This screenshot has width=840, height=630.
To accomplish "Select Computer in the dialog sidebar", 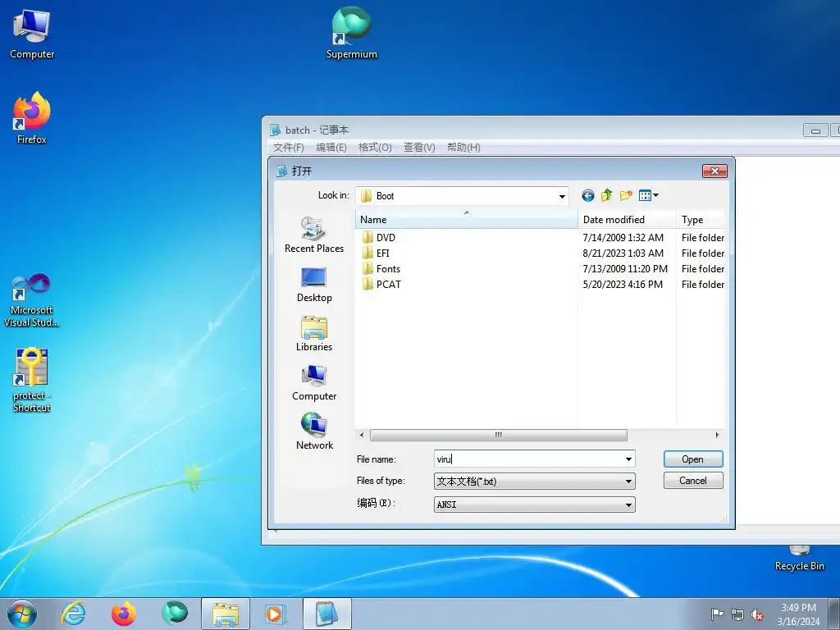I will [x=314, y=383].
